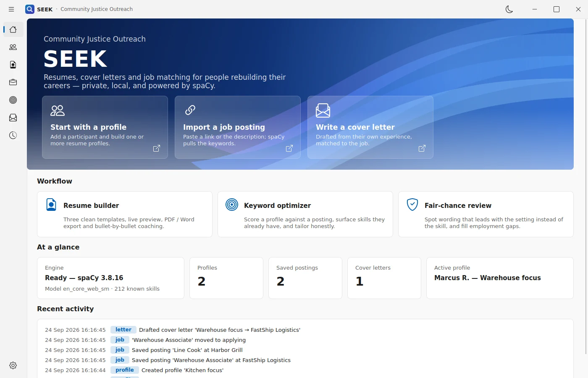588x378 pixels.
Task: Open Cover letters envelope icon in sidebar
Action: [13, 118]
